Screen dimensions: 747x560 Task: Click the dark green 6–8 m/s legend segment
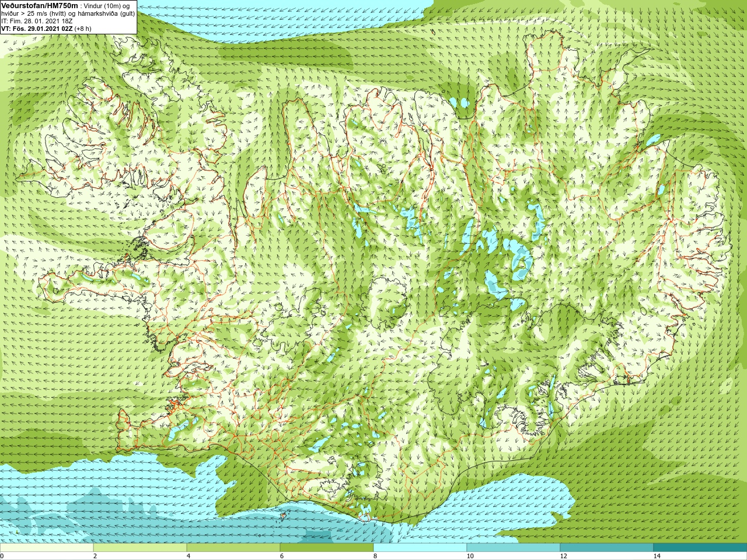[327, 548]
